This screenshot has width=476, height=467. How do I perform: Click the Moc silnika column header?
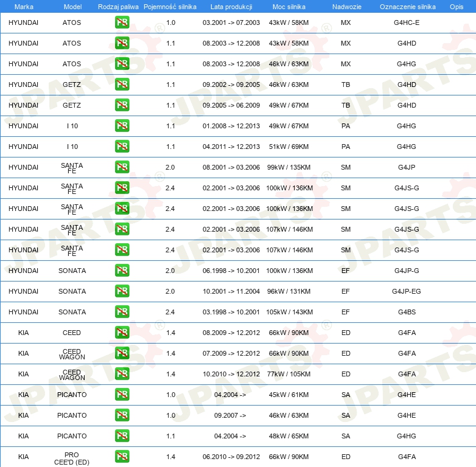click(289, 7)
